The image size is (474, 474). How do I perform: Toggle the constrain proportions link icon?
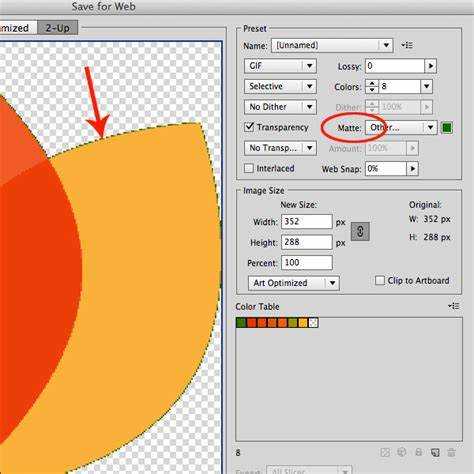360,231
